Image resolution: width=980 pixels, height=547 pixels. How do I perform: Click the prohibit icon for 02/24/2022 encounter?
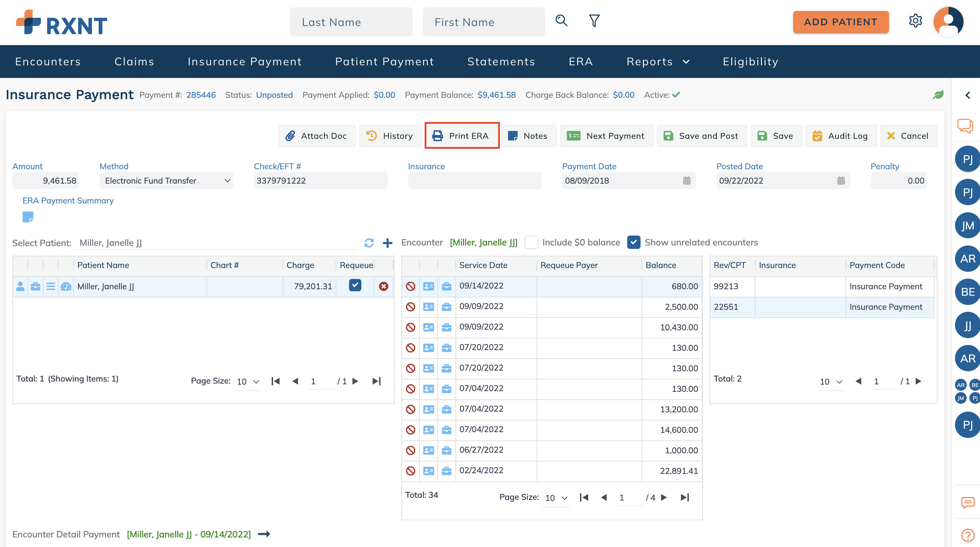coord(411,471)
